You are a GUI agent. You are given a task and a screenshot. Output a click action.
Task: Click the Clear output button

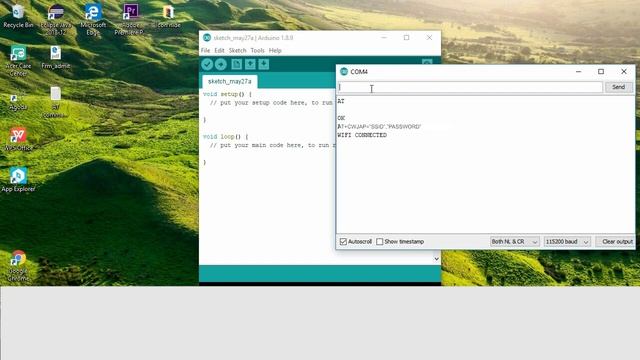617,242
